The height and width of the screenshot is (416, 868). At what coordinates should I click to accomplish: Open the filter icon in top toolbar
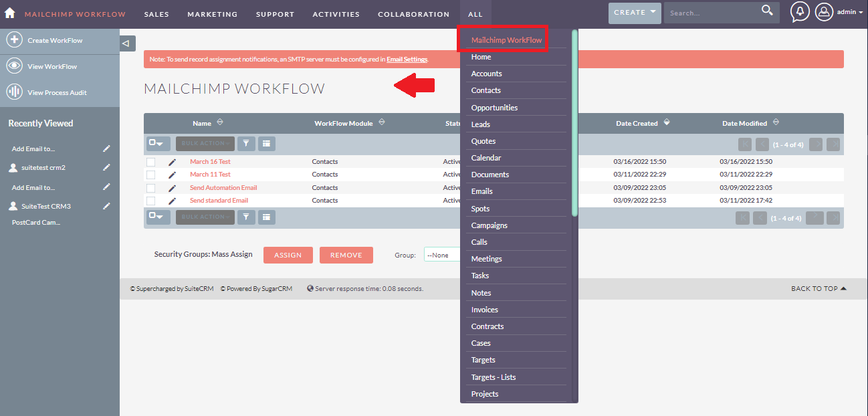coord(246,143)
